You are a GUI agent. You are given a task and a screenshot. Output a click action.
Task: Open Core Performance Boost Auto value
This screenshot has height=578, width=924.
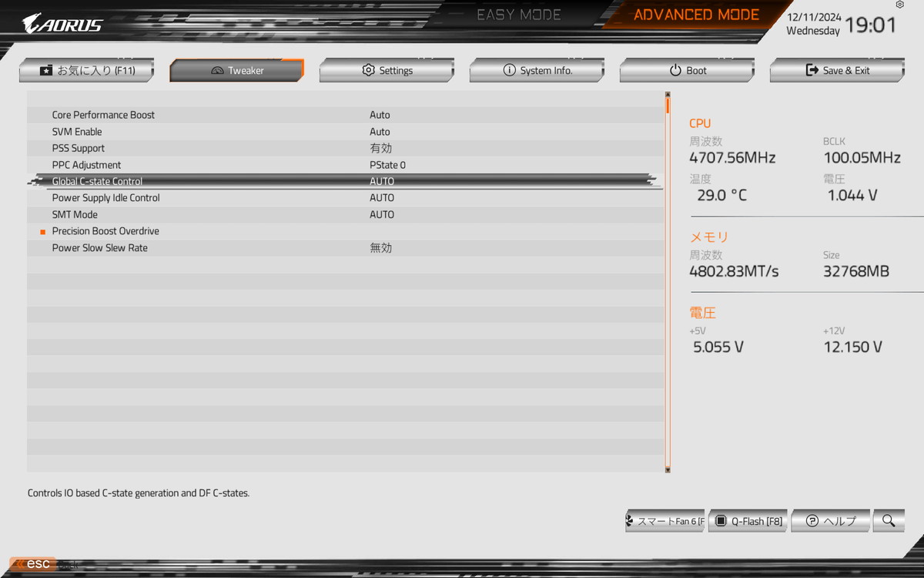click(380, 115)
